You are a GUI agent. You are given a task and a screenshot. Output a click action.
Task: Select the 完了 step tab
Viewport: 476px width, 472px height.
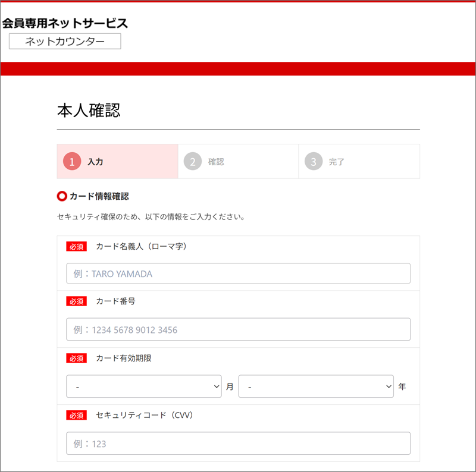(x=359, y=161)
